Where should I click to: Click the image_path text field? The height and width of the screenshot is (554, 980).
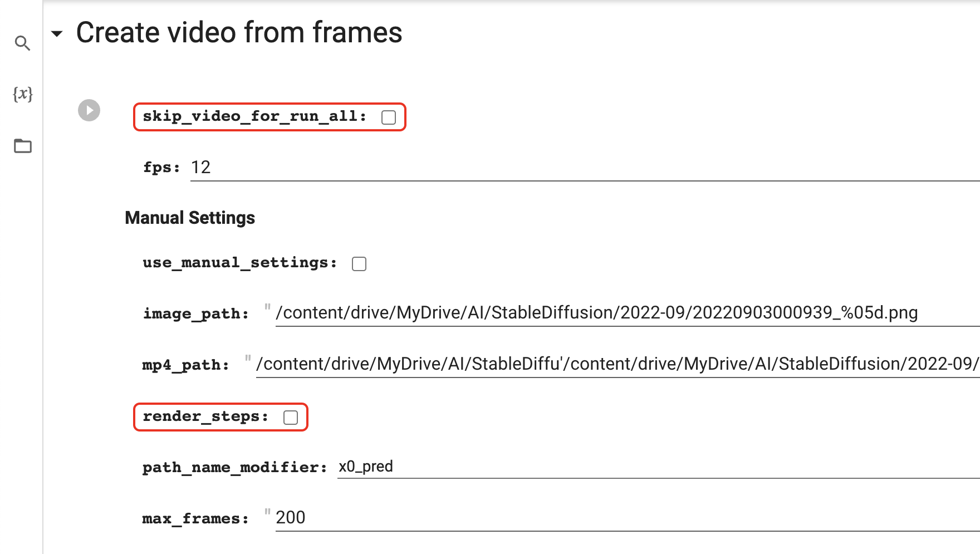(628, 313)
